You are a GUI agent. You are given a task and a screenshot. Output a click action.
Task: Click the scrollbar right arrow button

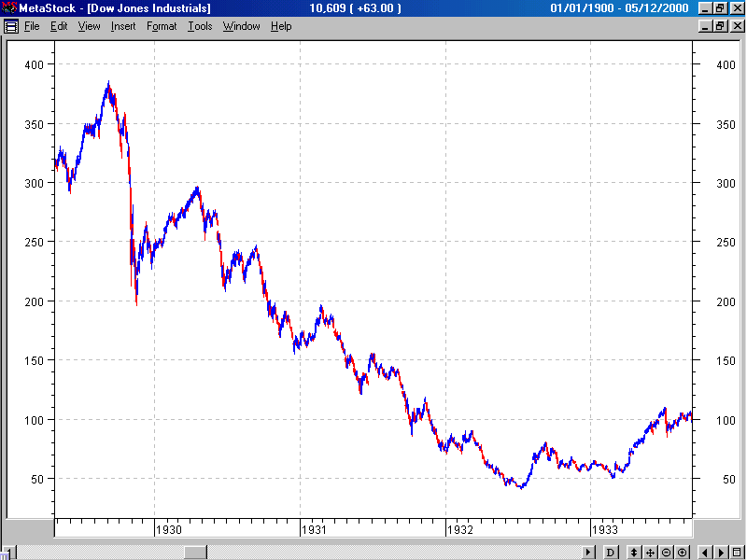coord(588,553)
